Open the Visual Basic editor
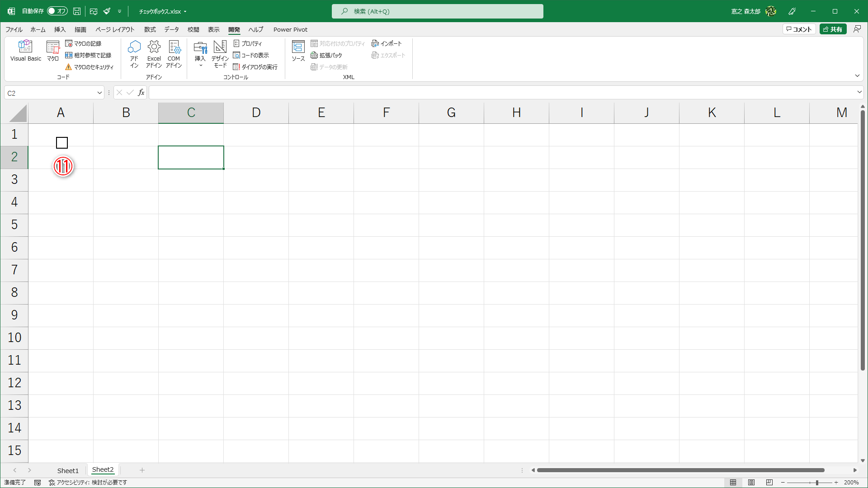This screenshot has width=868, height=488. pyautogui.click(x=25, y=51)
